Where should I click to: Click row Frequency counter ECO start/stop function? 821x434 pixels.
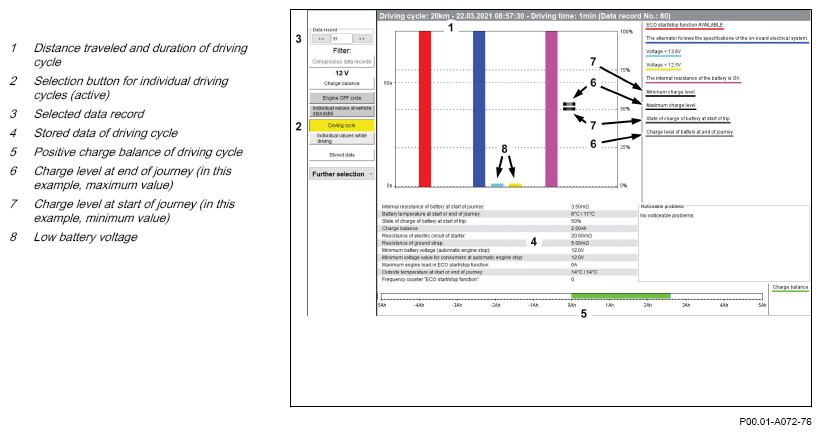point(507,280)
